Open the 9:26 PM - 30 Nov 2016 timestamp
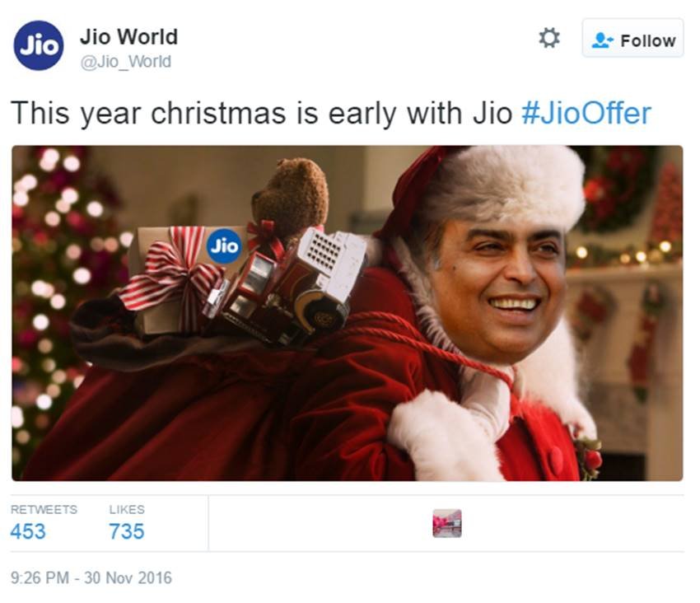The image size is (700, 603). [x=91, y=577]
